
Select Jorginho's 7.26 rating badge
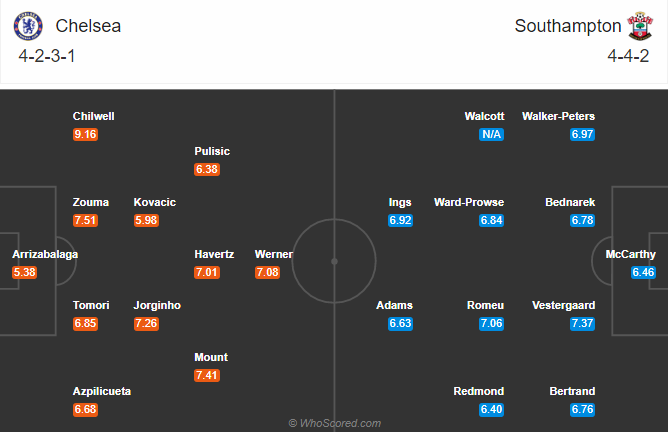(146, 323)
